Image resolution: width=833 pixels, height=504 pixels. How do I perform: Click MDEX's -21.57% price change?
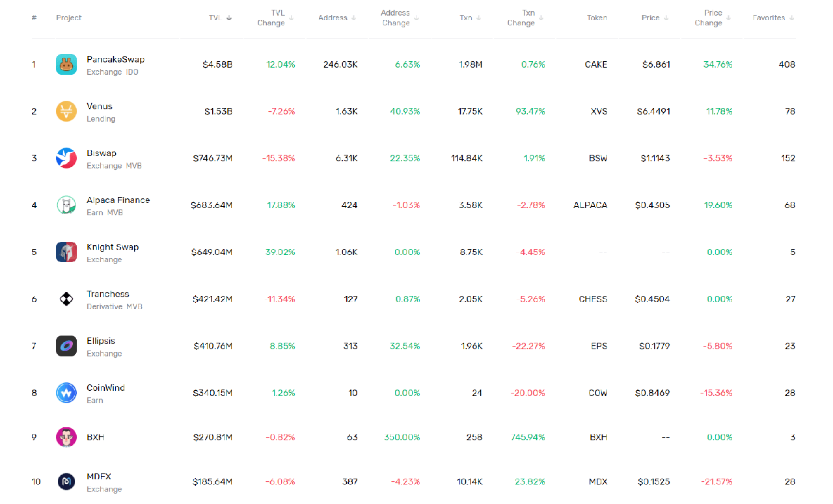[717, 482]
